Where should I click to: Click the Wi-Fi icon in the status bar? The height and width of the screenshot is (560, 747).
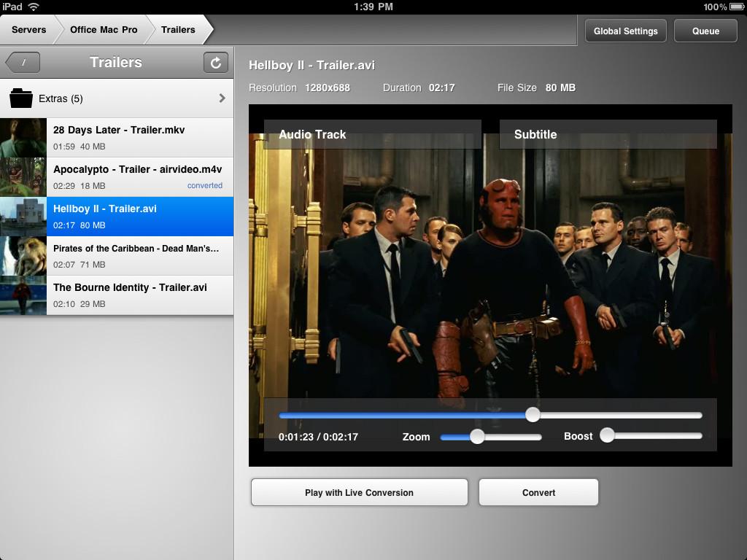(34, 7)
